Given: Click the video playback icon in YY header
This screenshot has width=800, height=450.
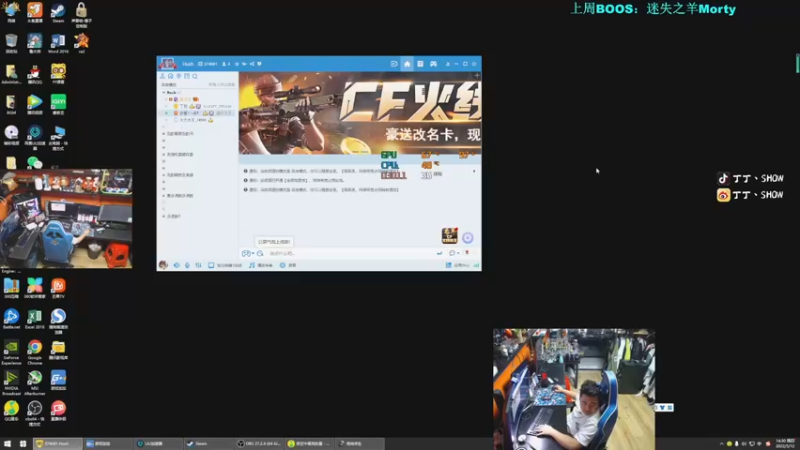Looking at the screenshot, I should tap(394, 64).
